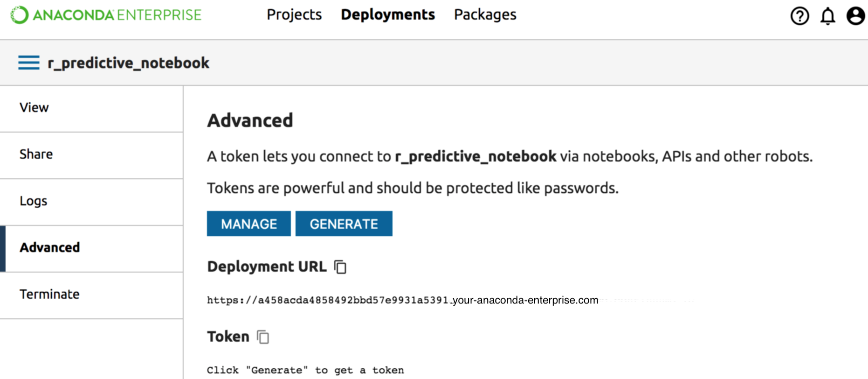Open the Share sidebar option
This screenshot has height=379, width=868.
pyautogui.click(x=36, y=154)
